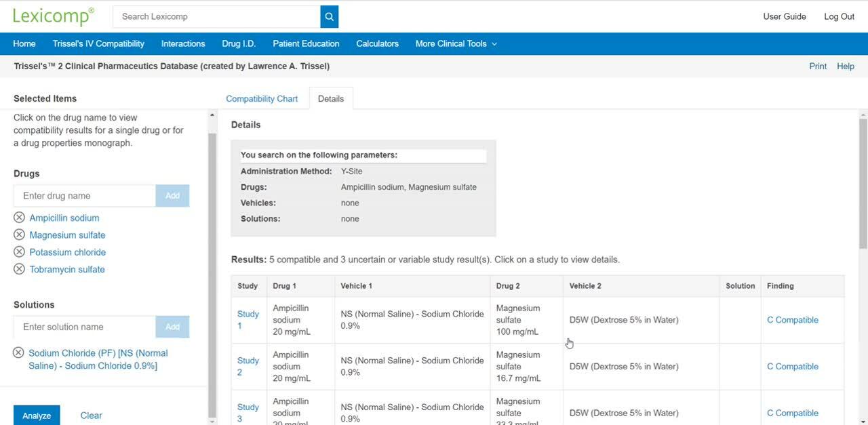The width and height of the screenshot is (868, 425).
Task: Add the solution with Add button
Action: point(172,327)
